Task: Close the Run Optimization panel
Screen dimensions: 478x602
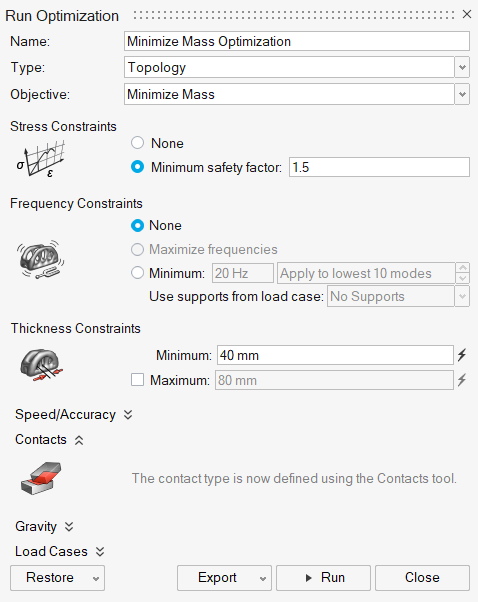Action: [x=467, y=14]
